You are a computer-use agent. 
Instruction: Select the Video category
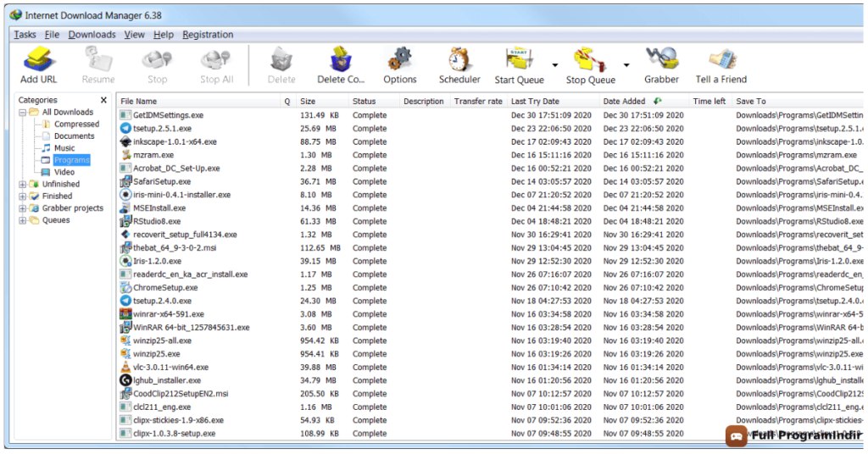(x=64, y=172)
